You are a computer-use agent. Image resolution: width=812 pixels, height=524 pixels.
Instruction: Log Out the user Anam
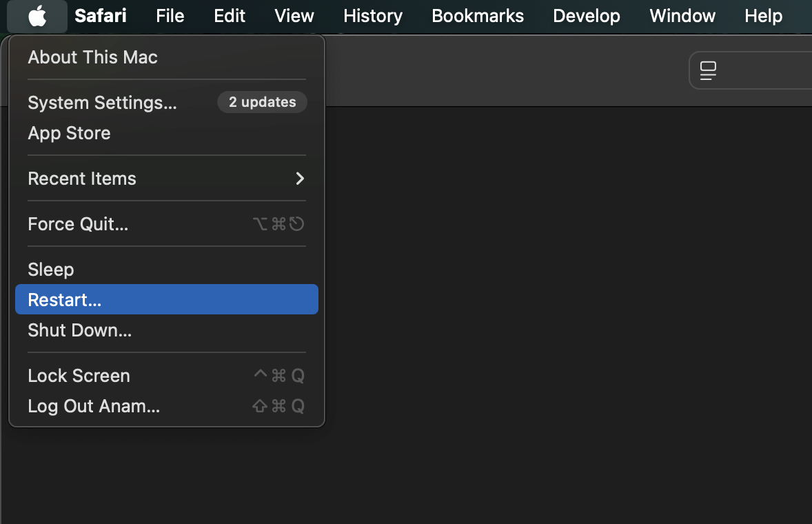pos(94,406)
